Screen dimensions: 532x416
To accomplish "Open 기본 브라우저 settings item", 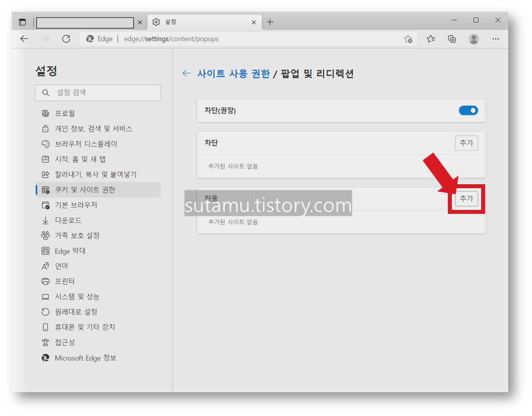I will pyautogui.click(x=98, y=205).
